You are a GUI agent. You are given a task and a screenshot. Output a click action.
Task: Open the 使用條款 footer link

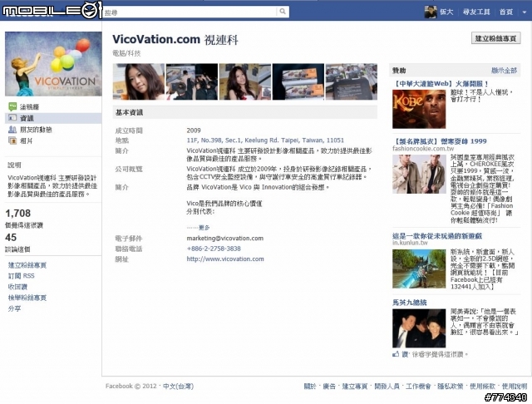482,386
